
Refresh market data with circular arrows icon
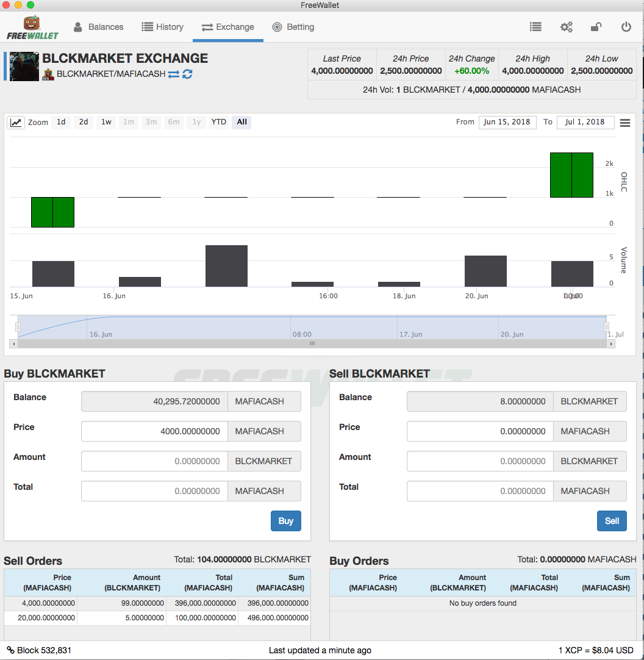pos(187,74)
